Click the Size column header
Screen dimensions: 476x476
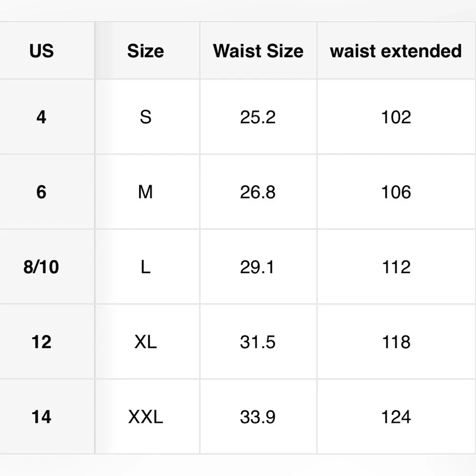146,51
